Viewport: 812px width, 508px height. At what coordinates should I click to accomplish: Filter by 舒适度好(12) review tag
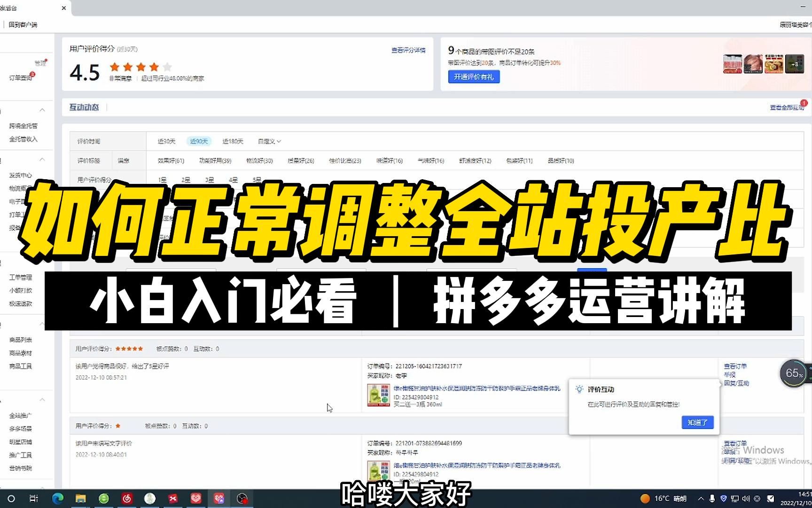[x=475, y=160]
